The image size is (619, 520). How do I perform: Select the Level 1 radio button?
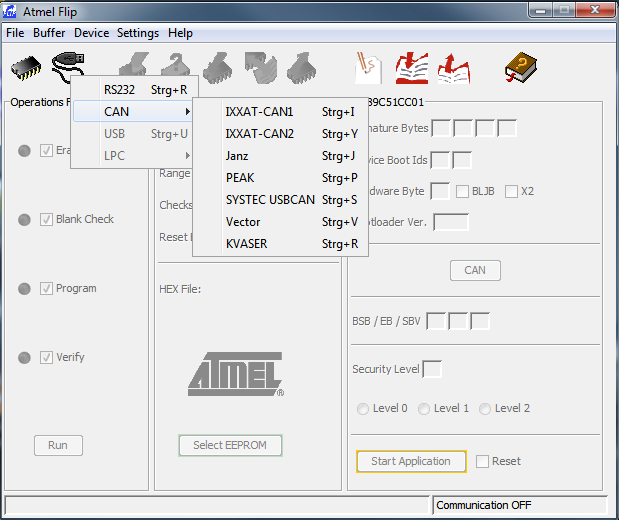pyautogui.click(x=424, y=409)
